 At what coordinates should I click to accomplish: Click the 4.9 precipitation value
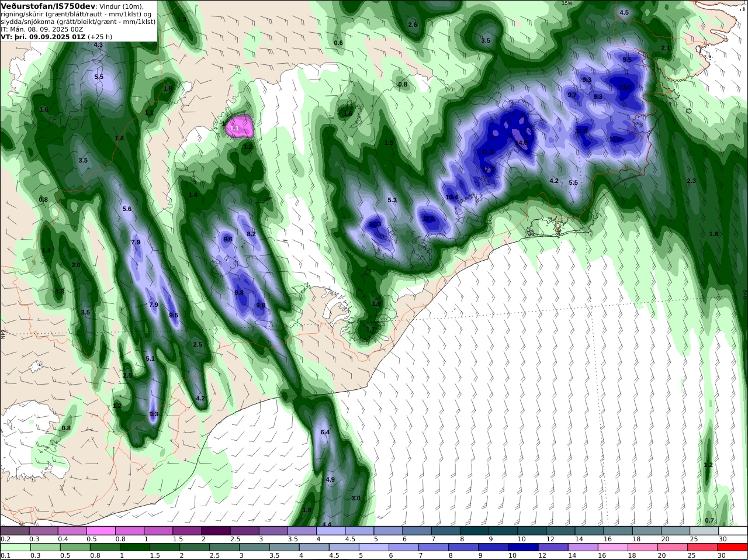point(330,479)
